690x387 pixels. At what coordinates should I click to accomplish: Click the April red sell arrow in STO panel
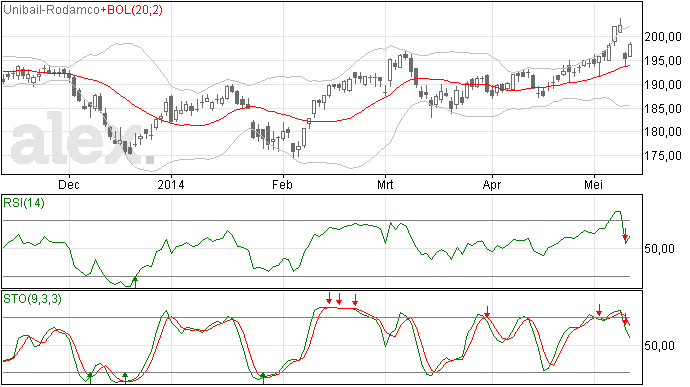pyautogui.click(x=487, y=312)
